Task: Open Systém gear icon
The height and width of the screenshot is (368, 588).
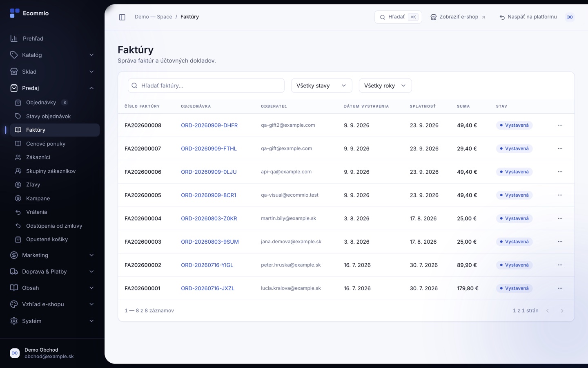Action: click(14, 321)
